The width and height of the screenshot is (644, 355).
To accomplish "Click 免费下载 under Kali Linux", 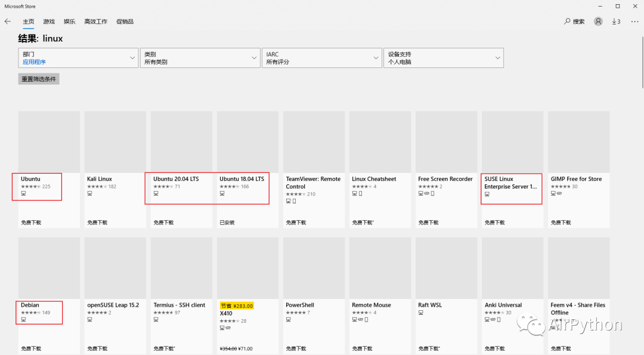I will click(97, 223).
